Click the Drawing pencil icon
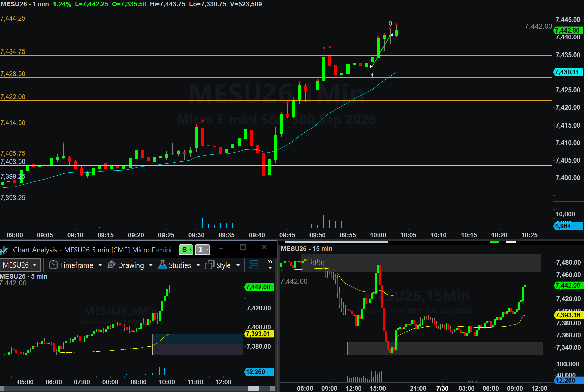 pyautogui.click(x=111, y=265)
